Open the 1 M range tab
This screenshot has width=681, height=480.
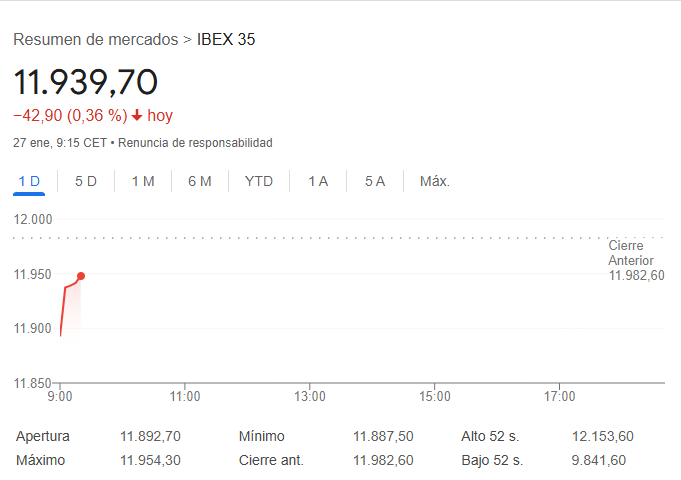tap(143, 181)
